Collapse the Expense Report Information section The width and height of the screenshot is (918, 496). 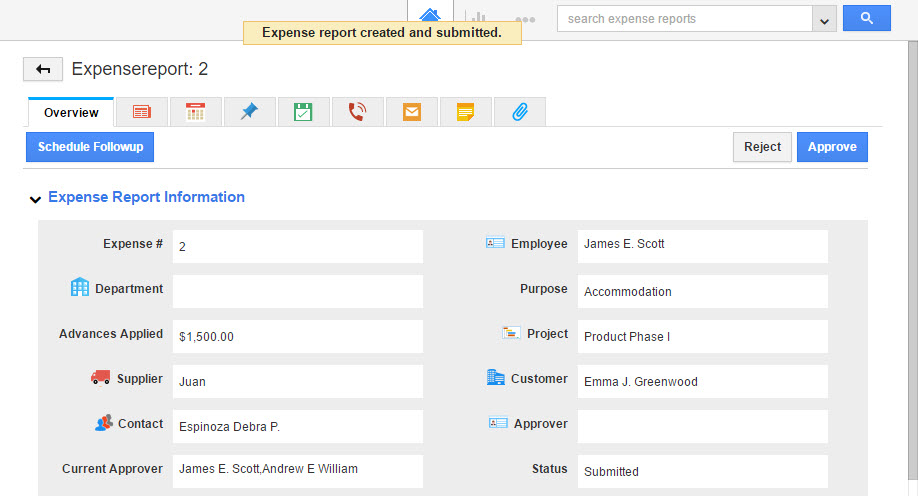(35, 199)
